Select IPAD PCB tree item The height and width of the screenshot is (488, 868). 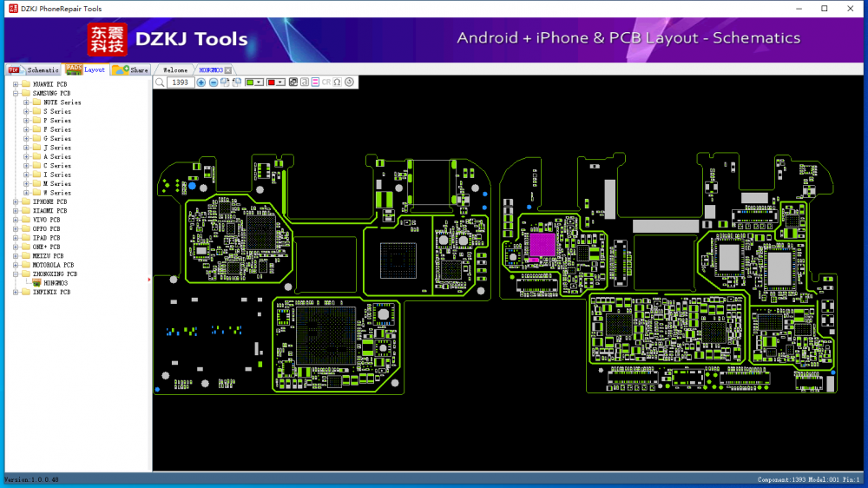(x=47, y=238)
